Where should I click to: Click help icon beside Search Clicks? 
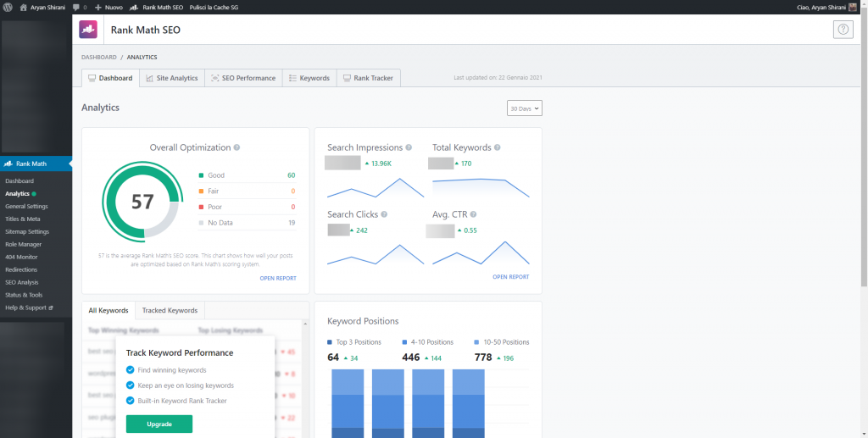[x=385, y=215]
